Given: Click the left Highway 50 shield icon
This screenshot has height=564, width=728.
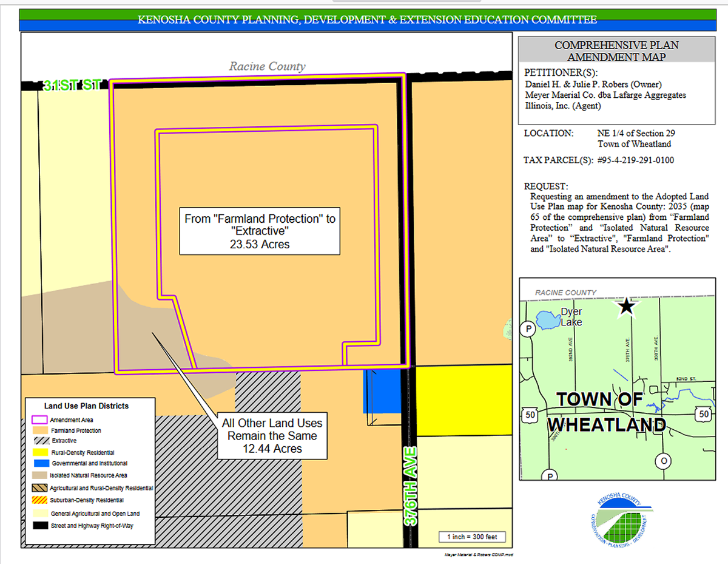Looking at the screenshot, I should [x=529, y=415].
